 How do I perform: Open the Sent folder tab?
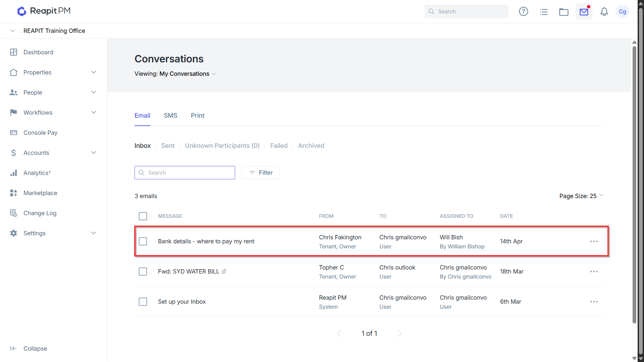pos(168,146)
